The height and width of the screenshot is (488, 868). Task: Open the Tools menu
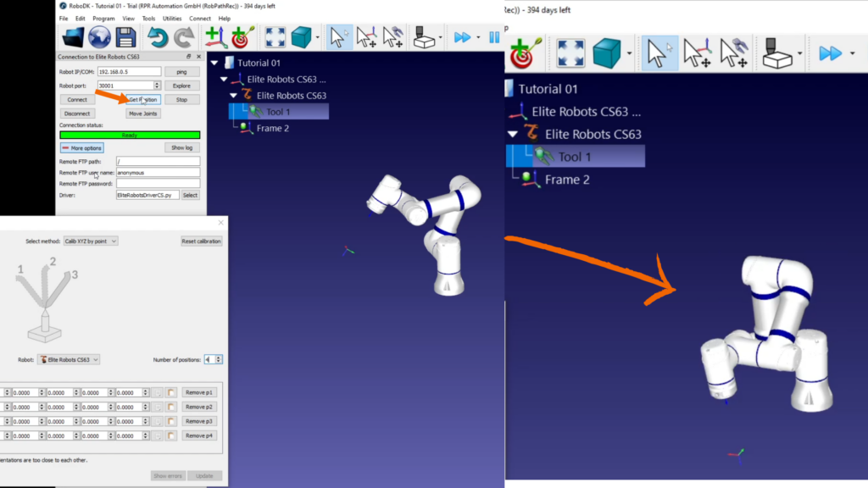pos(148,19)
